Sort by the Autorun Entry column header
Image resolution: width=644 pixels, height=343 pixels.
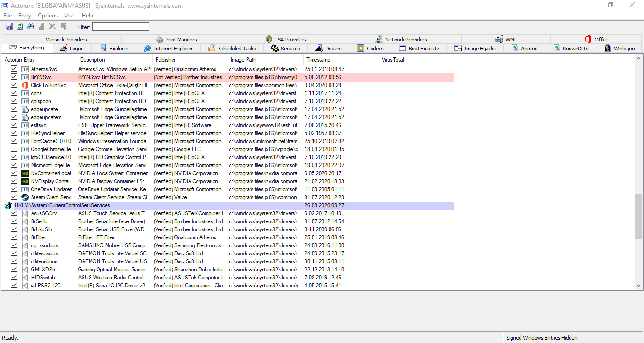click(x=40, y=60)
